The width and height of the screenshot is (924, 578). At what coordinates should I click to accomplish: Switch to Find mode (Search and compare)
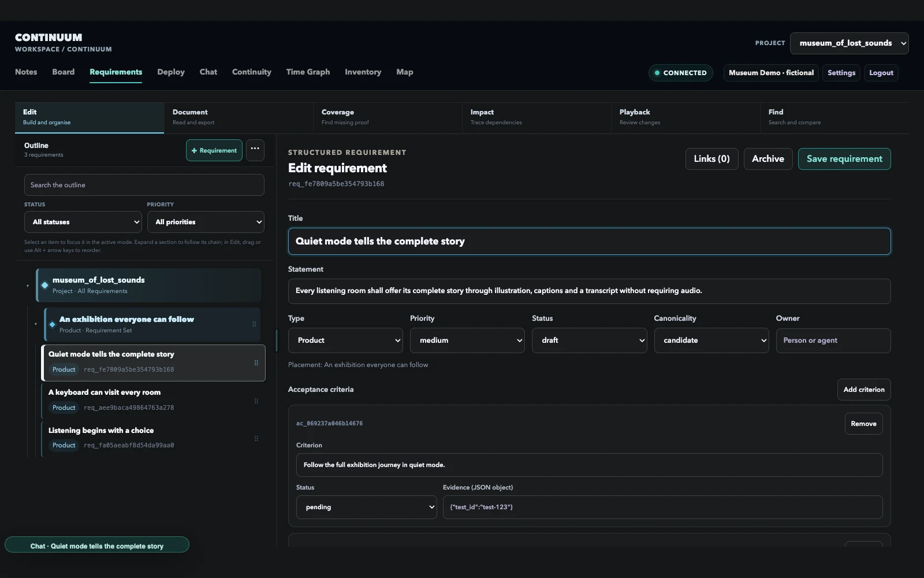click(x=834, y=117)
